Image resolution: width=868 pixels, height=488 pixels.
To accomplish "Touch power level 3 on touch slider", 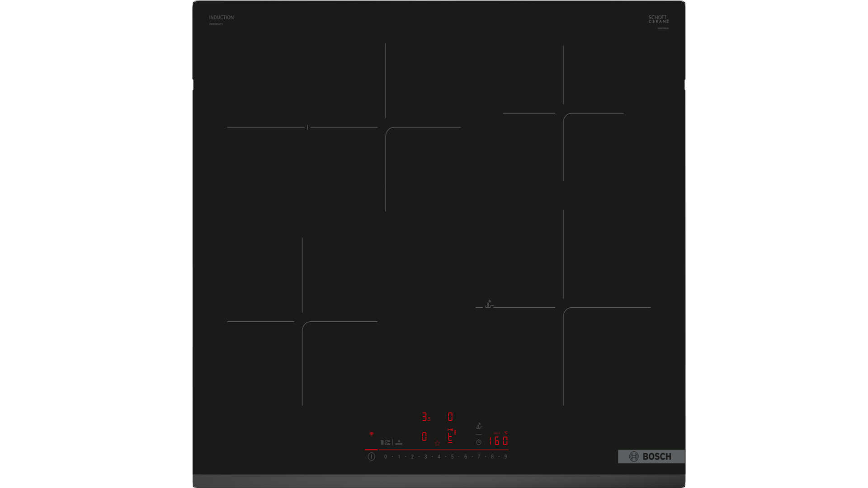I will pos(425,457).
